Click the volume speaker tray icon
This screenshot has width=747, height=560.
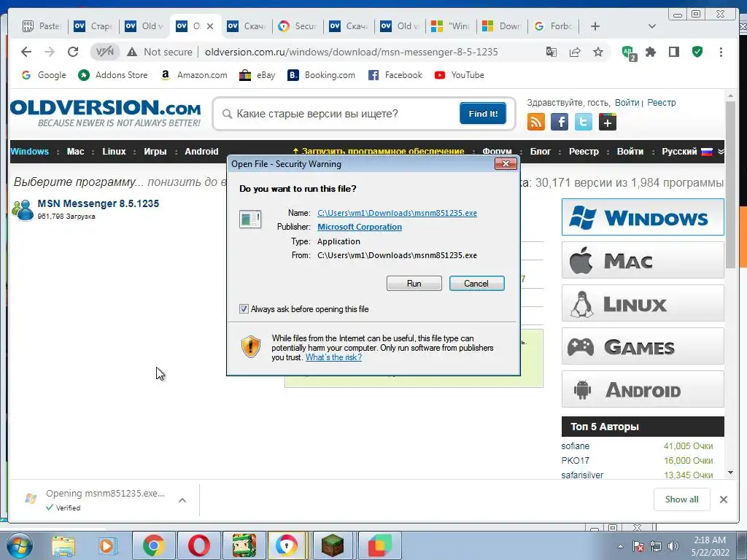673,546
